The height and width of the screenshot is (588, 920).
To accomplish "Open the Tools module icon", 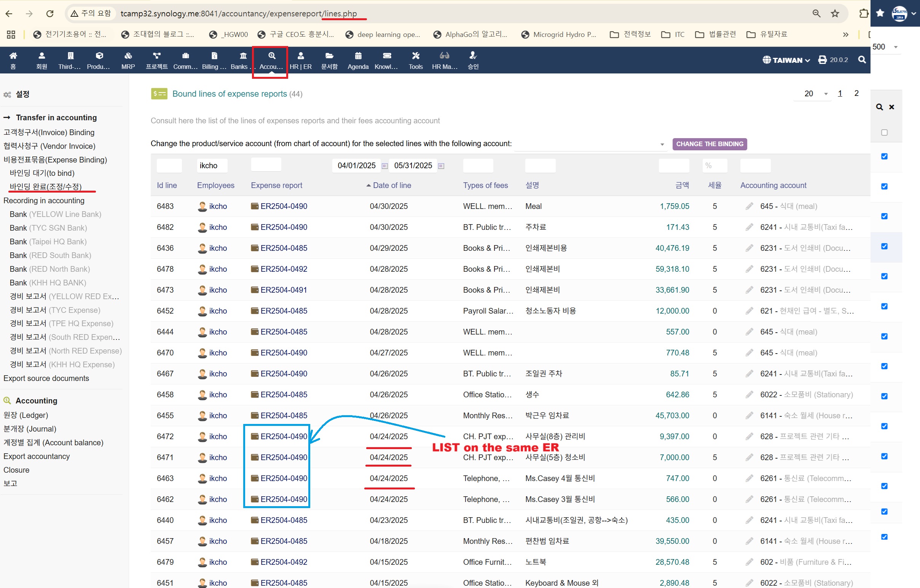I will [415, 56].
